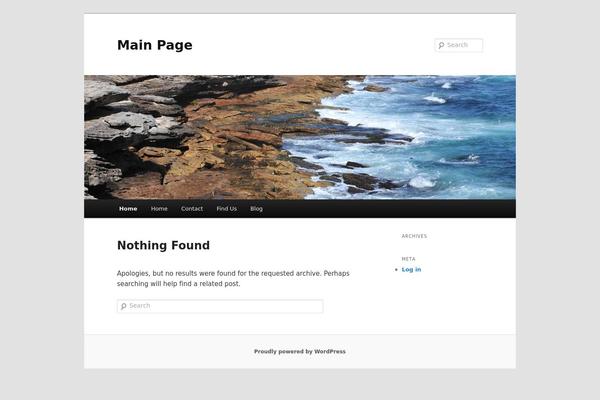This screenshot has width=600, height=400.
Task: Click the Archives widget heading
Action: point(414,236)
